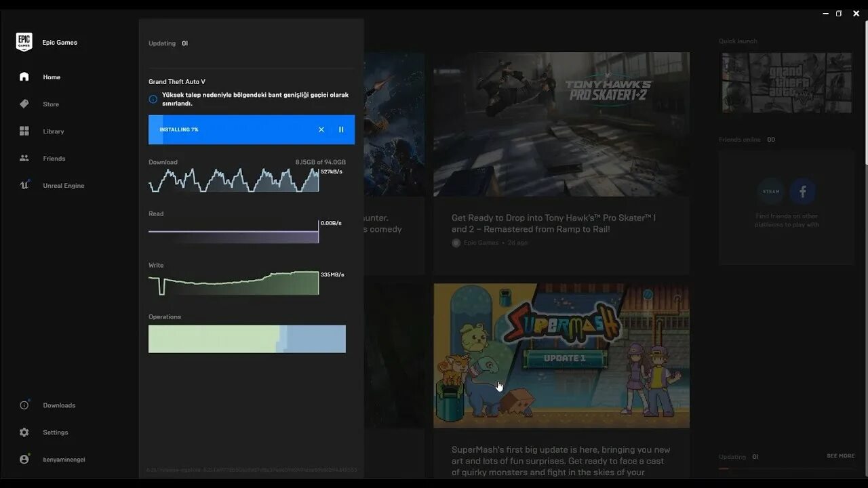Minimize the launcher window

(826, 13)
